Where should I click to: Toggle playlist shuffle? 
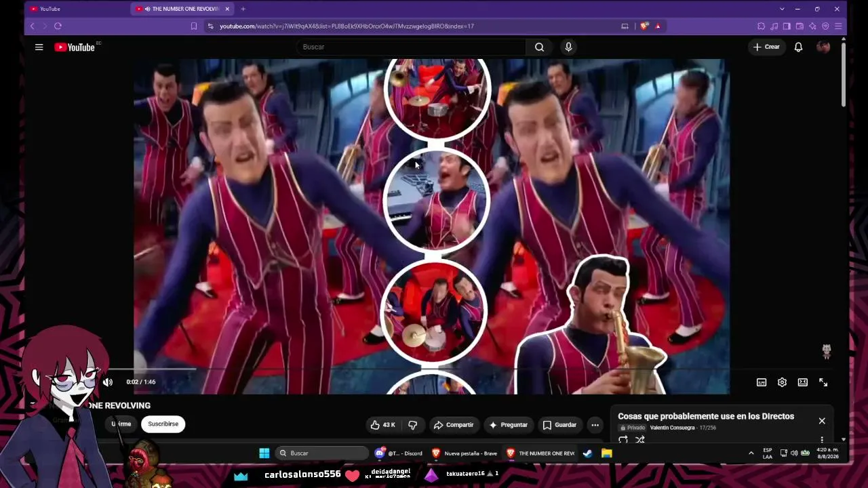[x=640, y=440]
